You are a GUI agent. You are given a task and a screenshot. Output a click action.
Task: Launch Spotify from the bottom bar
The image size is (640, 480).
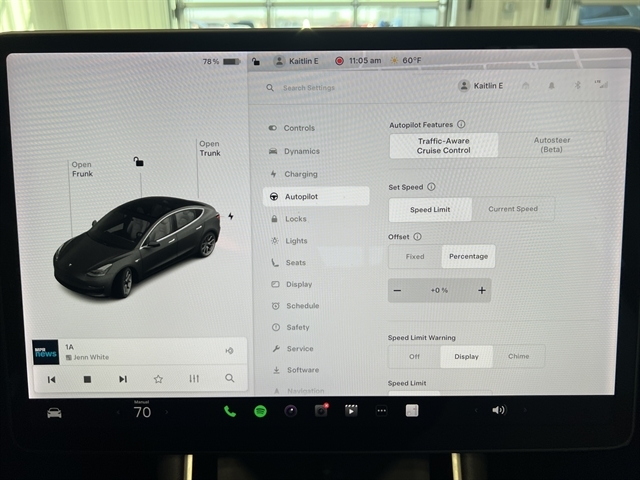click(260, 411)
